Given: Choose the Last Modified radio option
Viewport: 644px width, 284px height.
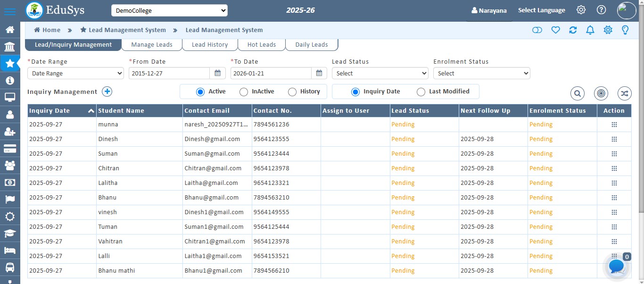Looking at the screenshot, I should pos(421,92).
